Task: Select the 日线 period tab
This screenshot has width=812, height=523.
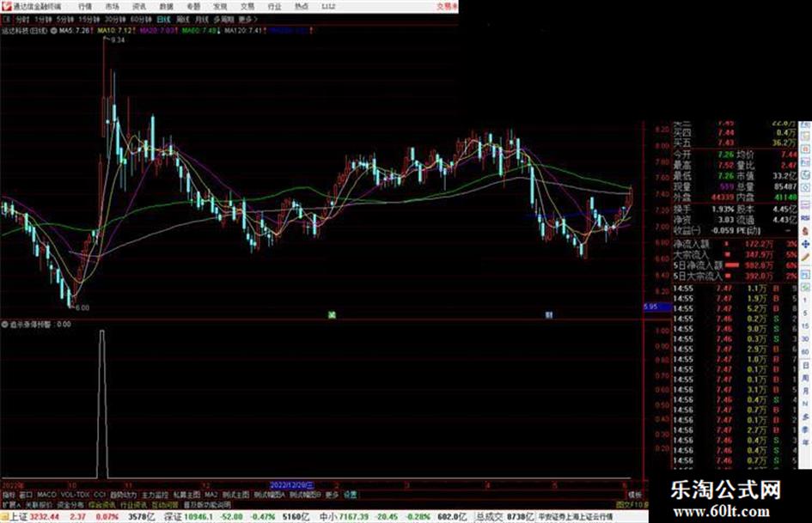Action: (x=163, y=20)
